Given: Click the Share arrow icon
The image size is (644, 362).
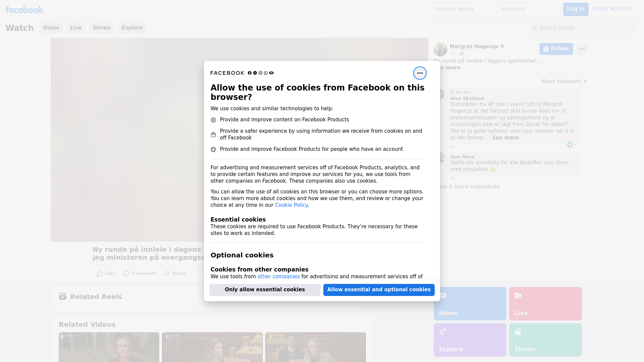Looking at the screenshot, I should coord(167,274).
